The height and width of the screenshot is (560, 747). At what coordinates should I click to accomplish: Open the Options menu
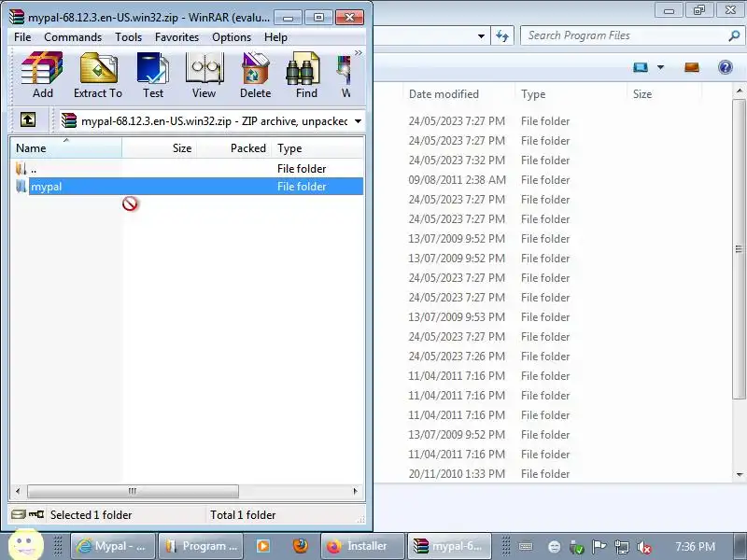tap(232, 37)
